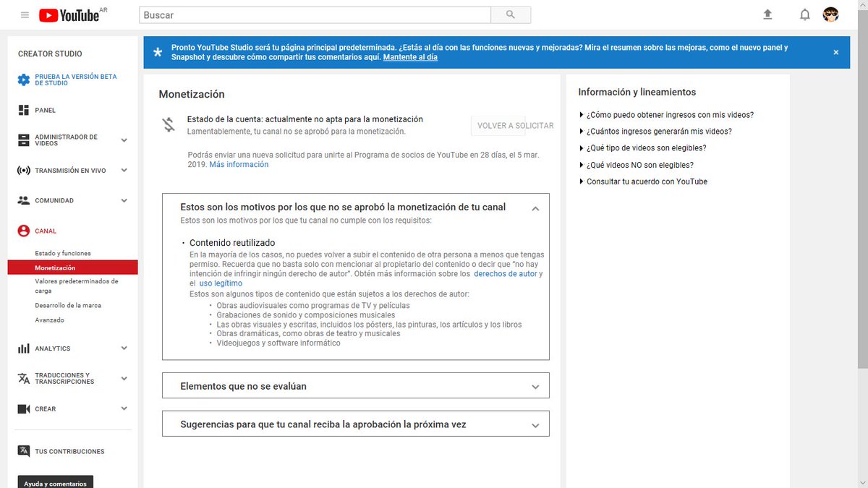Open the upload video icon
This screenshot has height=488, width=868.
click(x=767, y=14)
